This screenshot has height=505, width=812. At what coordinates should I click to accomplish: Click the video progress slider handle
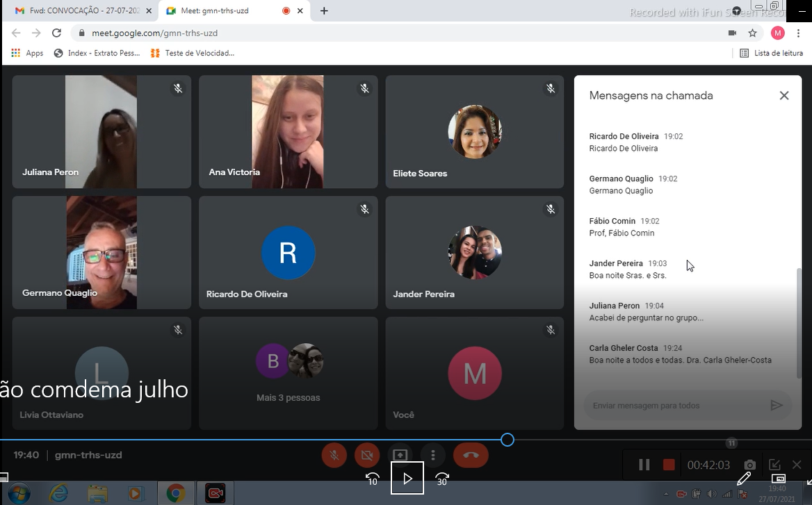507,440
